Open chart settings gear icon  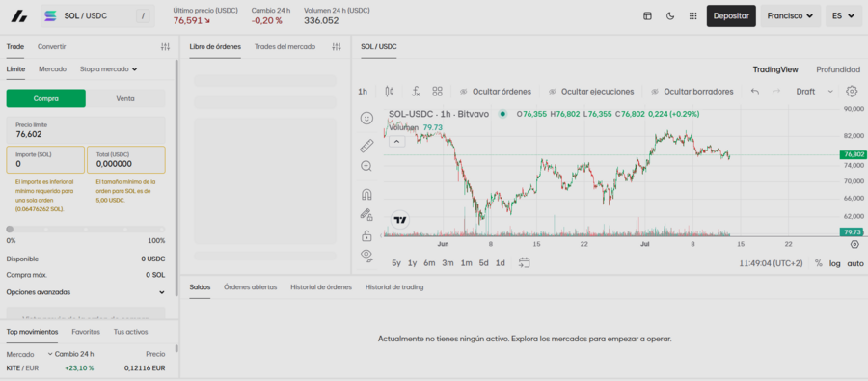point(852,92)
